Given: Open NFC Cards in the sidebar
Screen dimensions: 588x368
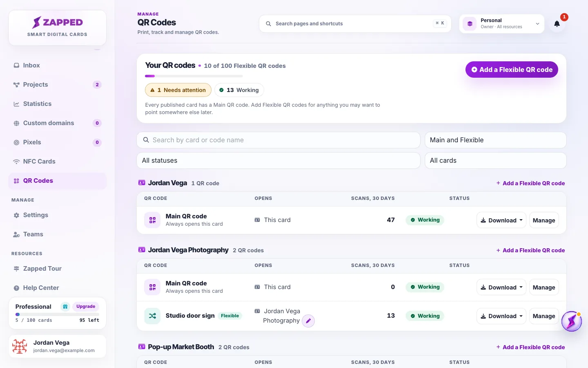Looking at the screenshot, I should 58,162.
